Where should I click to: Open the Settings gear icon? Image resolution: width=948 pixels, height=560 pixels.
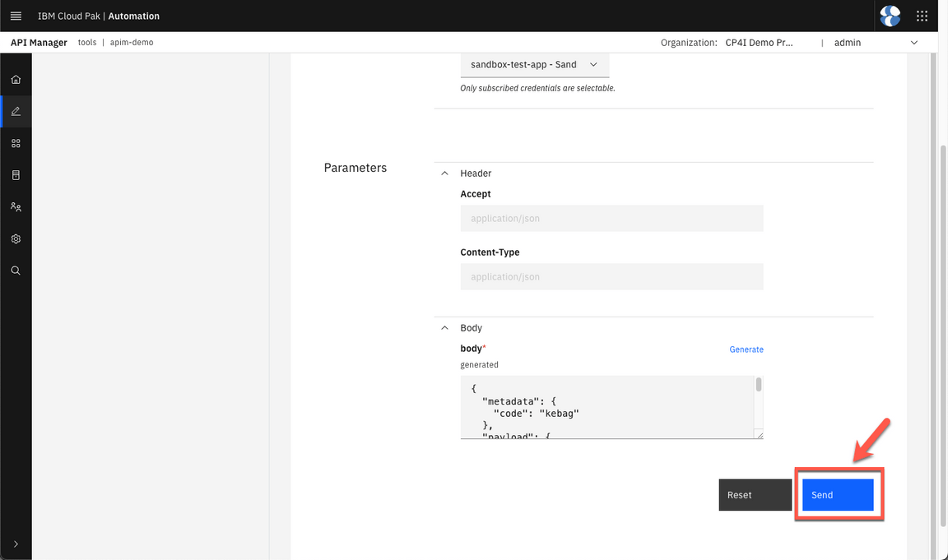tap(16, 239)
